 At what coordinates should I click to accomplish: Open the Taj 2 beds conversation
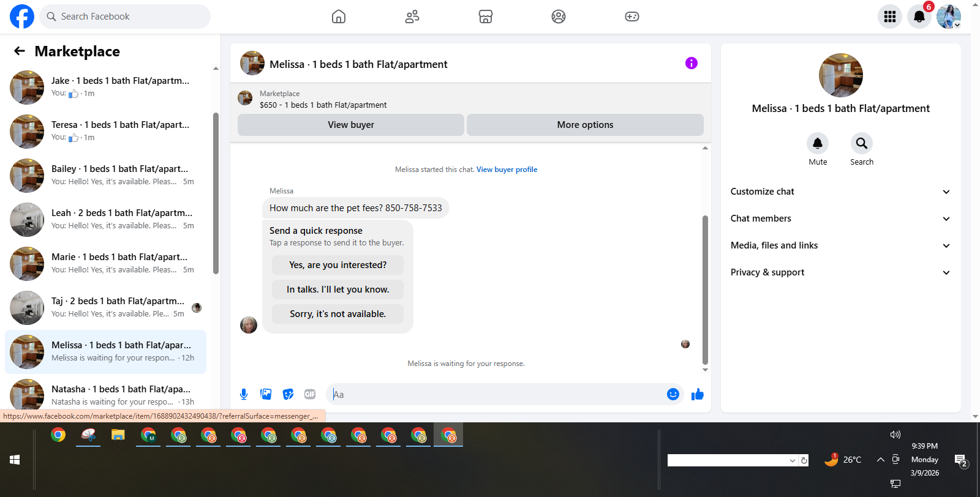(105, 308)
